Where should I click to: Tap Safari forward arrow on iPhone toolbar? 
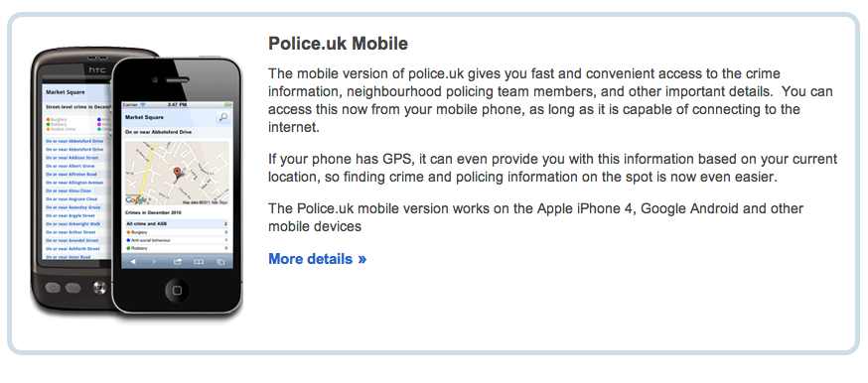tap(154, 261)
